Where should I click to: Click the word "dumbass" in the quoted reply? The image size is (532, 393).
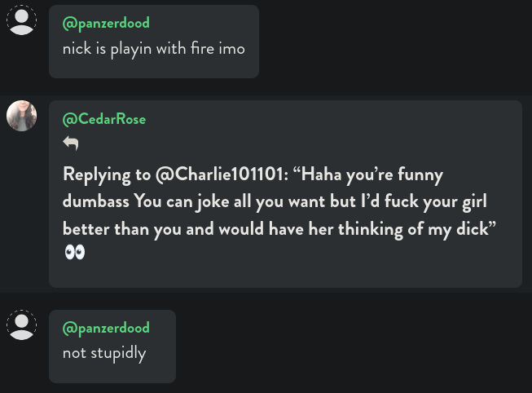96,201
